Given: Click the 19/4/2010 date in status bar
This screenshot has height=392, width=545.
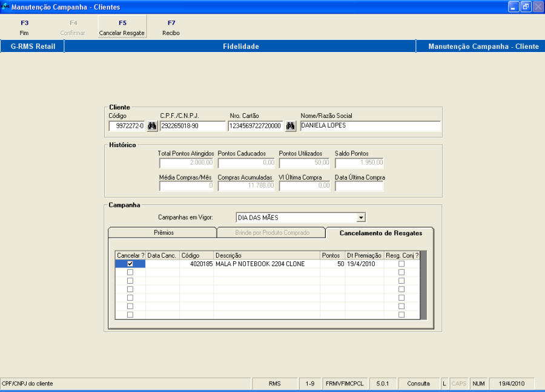Looking at the screenshot, I should [512, 384].
